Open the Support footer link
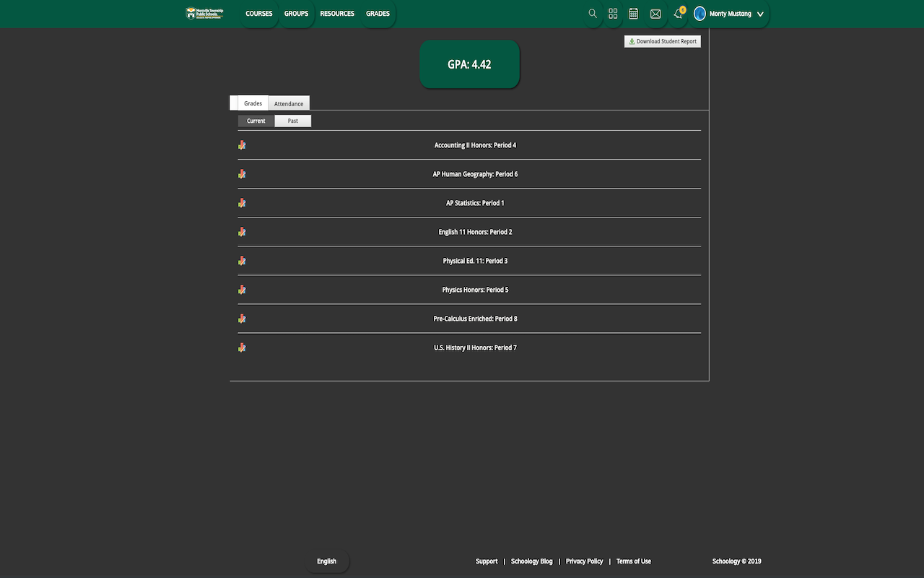The image size is (924, 578). tap(487, 561)
